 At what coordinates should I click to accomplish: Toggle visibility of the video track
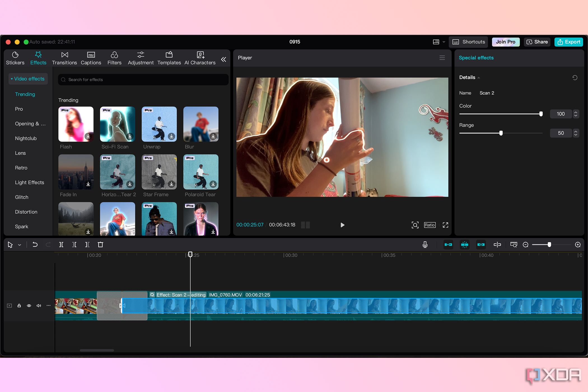(29, 306)
